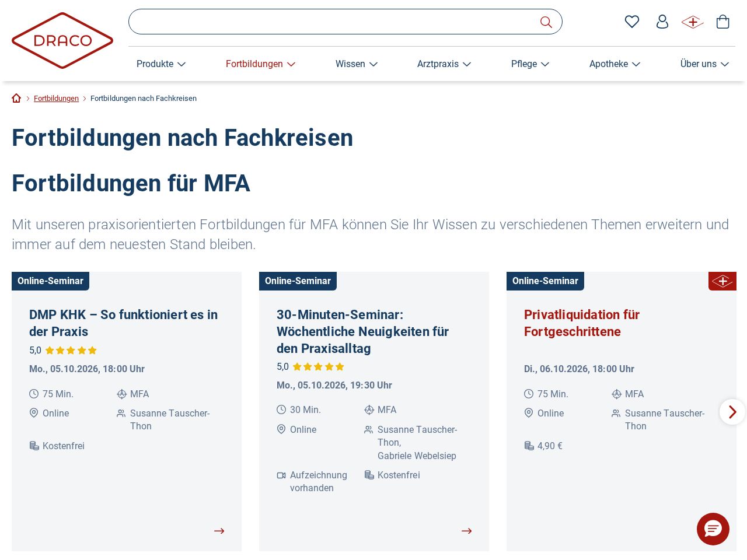This screenshot has width=747, height=560.
Task: Open the chat bubble widget
Action: pyautogui.click(x=713, y=529)
